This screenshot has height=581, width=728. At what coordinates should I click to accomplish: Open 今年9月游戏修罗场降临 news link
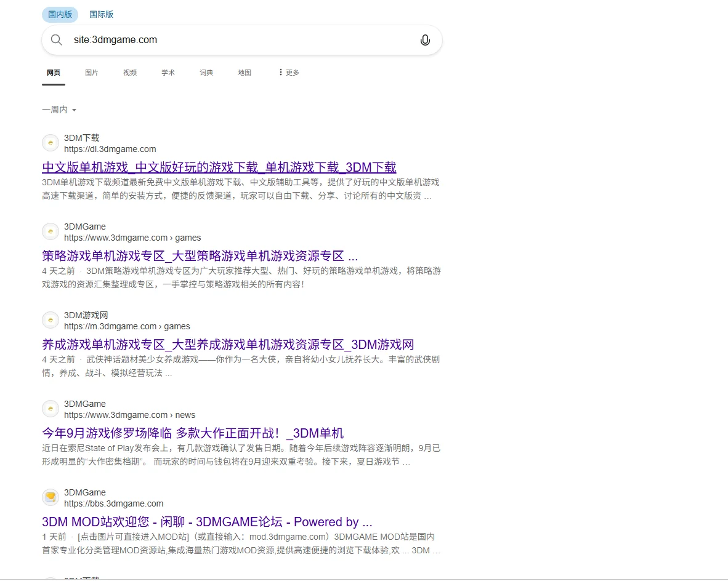click(x=193, y=433)
